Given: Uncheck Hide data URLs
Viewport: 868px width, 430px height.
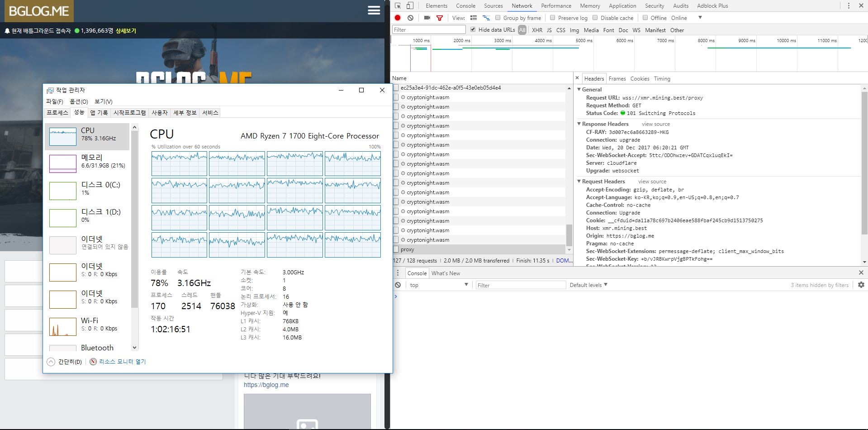Looking at the screenshot, I should point(473,30).
